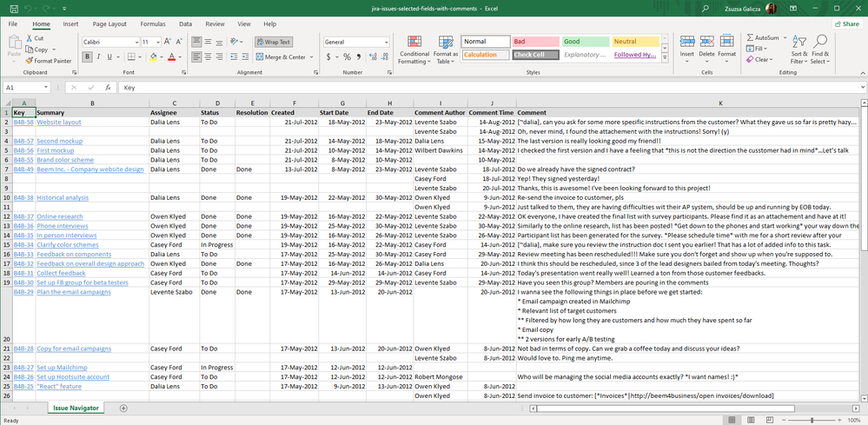Open the Calibri font name dropdown
The height and width of the screenshot is (425, 868).
135,42
